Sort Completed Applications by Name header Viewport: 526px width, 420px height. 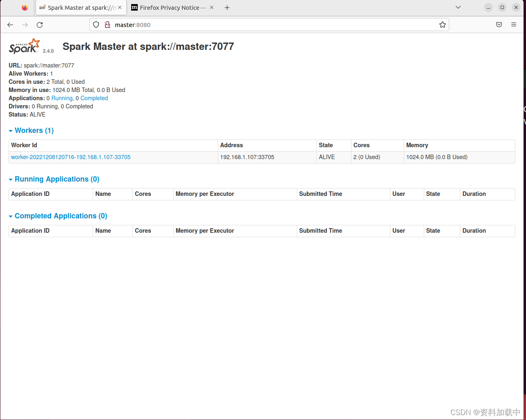(113, 231)
